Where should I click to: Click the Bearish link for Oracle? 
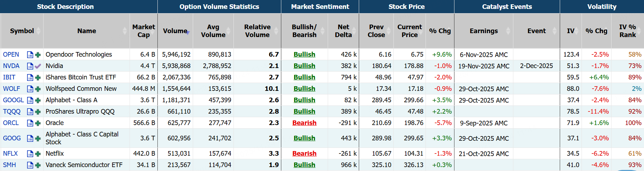coord(304,123)
